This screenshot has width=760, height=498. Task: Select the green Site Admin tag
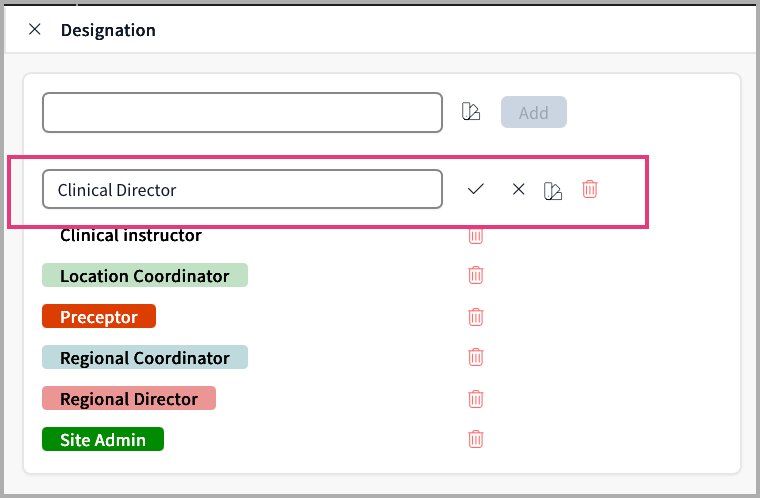103,440
